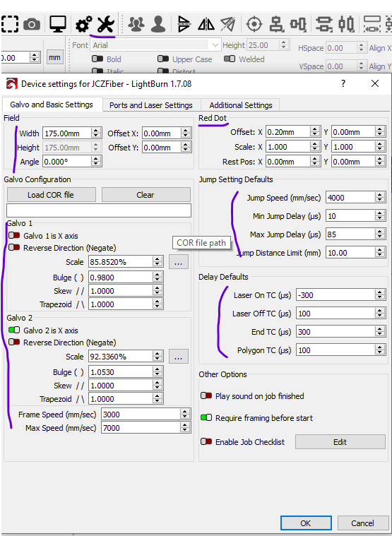Click the Jump Speed spinner arrows
The image size is (392, 536).
(380, 197)
